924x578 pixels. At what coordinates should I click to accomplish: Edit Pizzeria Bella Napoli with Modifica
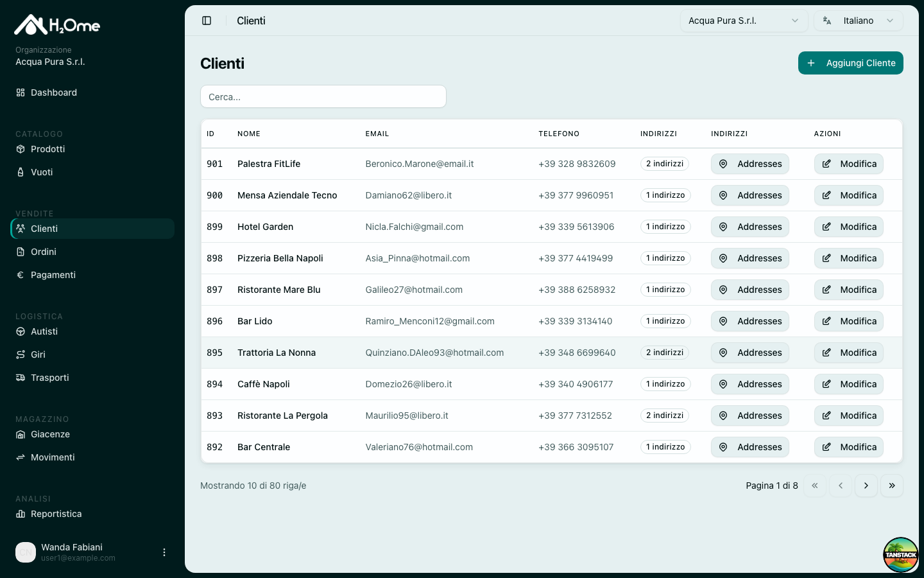tap(849, 258)
